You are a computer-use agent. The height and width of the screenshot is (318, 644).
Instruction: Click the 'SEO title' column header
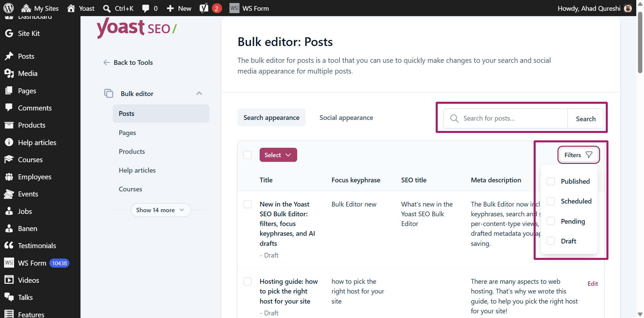pos(414,180)
